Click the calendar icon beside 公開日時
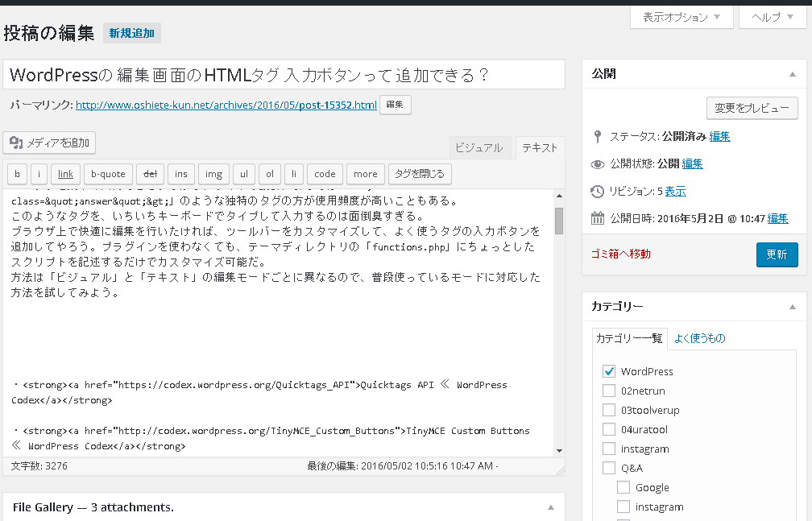Viewport: 812px width, 521px height. pyautogui.click(x=598, y=218)
